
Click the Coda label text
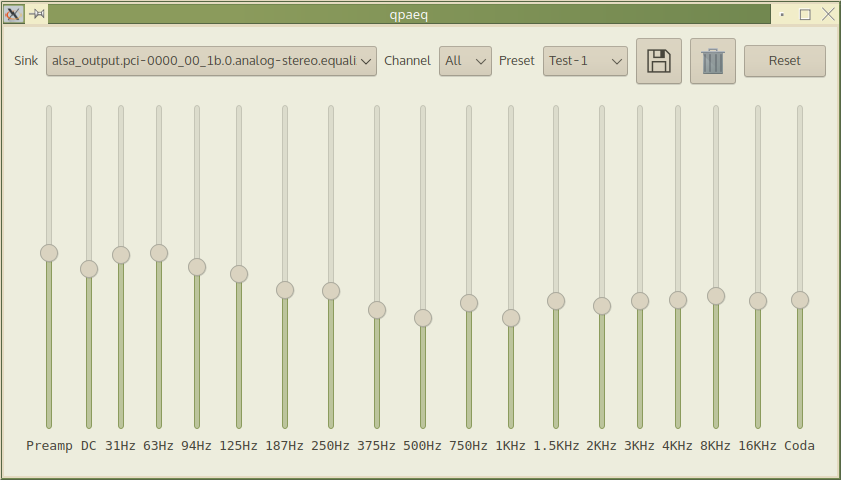[x=799, y=446]
